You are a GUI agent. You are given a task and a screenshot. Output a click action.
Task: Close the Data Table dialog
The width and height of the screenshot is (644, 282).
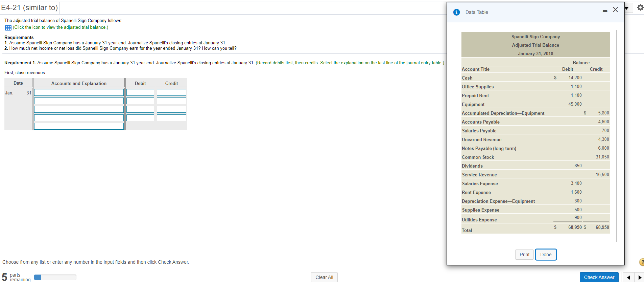(x=615, y=10)
